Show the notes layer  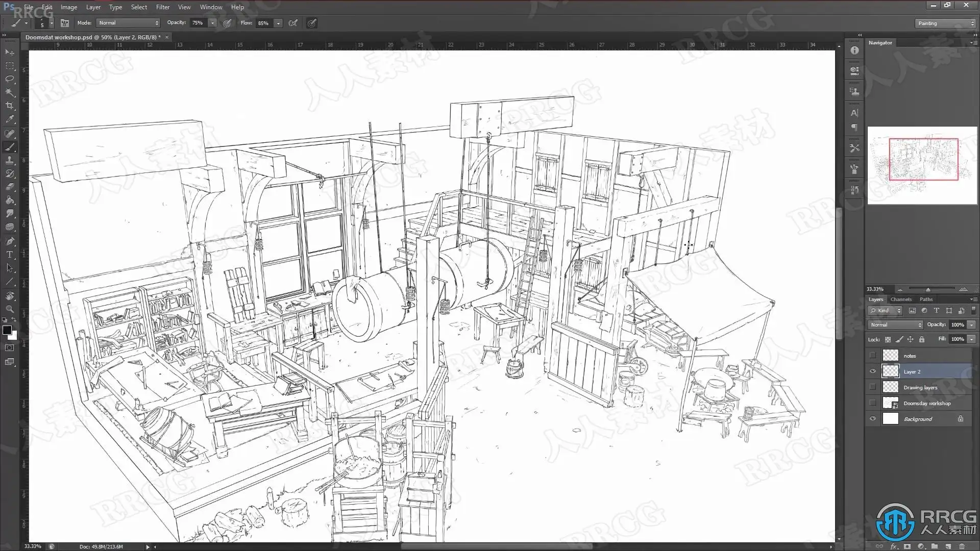[873, 356]
